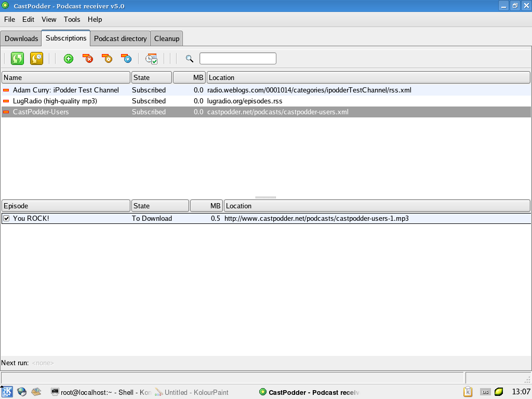
Task: Click the Next run <none> value
Action: tap(43, 363)
